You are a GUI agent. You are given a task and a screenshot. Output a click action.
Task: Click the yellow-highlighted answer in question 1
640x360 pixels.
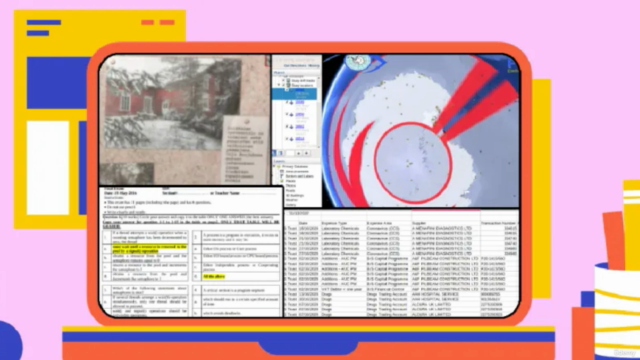click(149, 249)
